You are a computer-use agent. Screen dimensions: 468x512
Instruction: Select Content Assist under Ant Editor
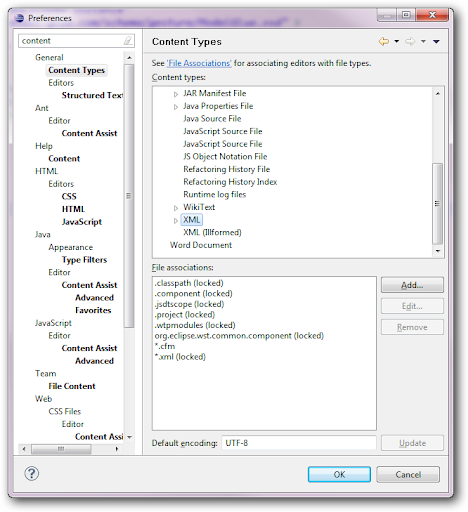click(89, 133)
